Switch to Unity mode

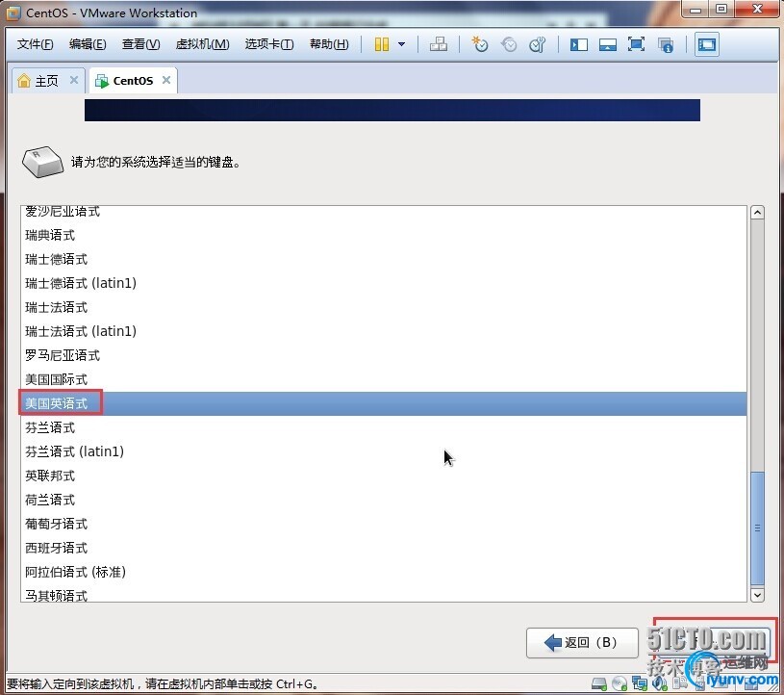(x=666, y=44)
